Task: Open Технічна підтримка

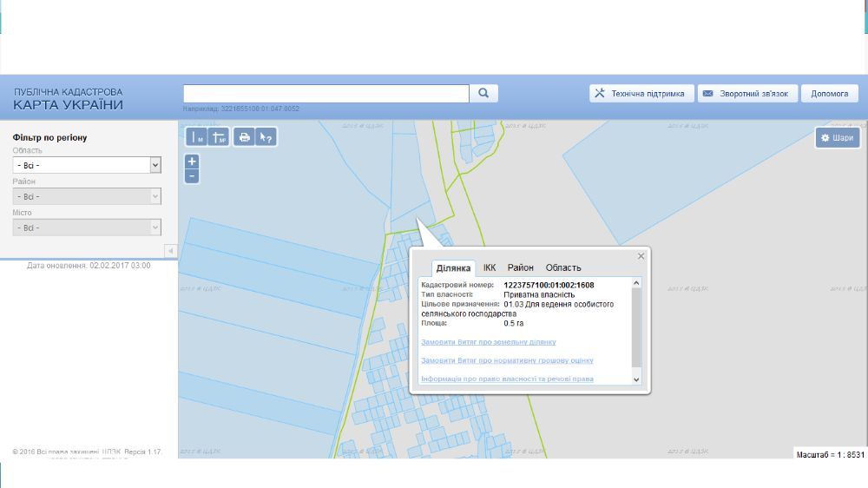Action: click(641, 94)
